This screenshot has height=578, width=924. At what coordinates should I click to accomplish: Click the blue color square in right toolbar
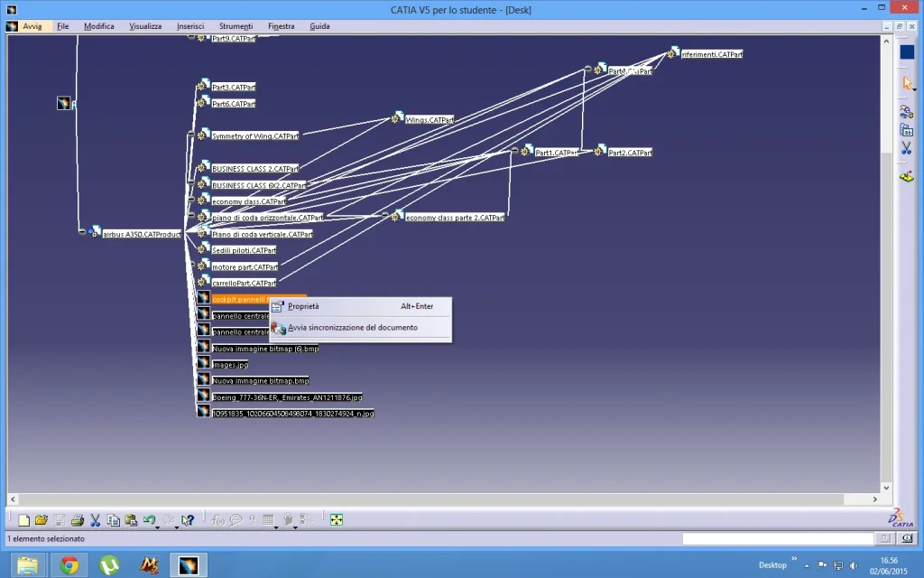[x=906, y=51]
